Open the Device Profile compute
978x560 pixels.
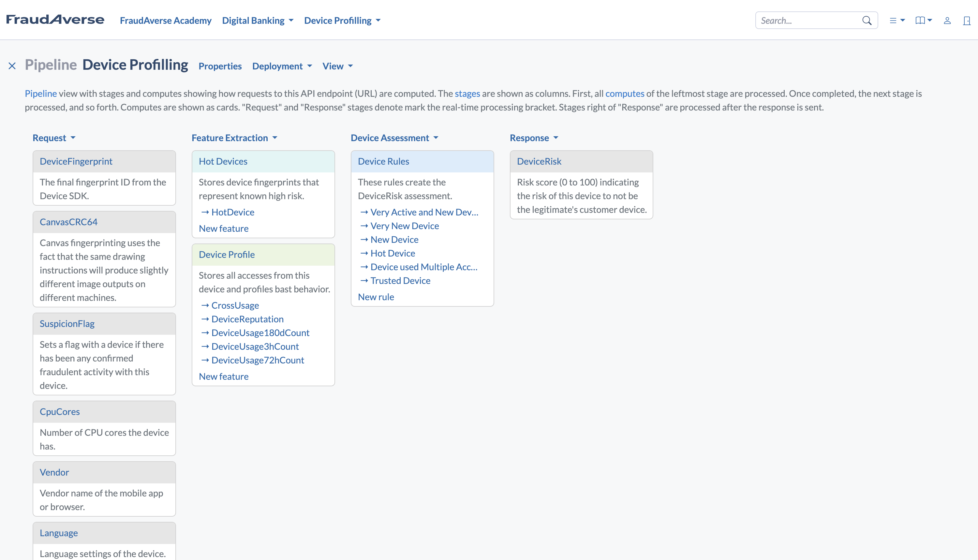(x=227, y=255)
